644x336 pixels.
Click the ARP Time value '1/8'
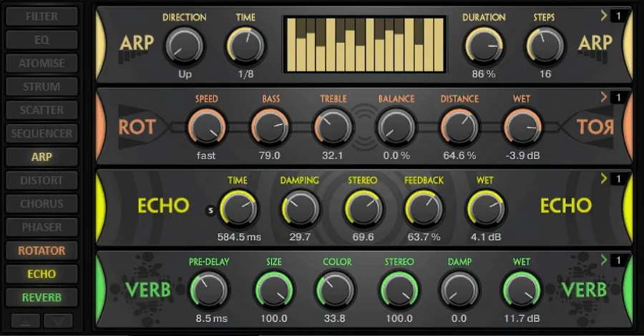point(245,74)
